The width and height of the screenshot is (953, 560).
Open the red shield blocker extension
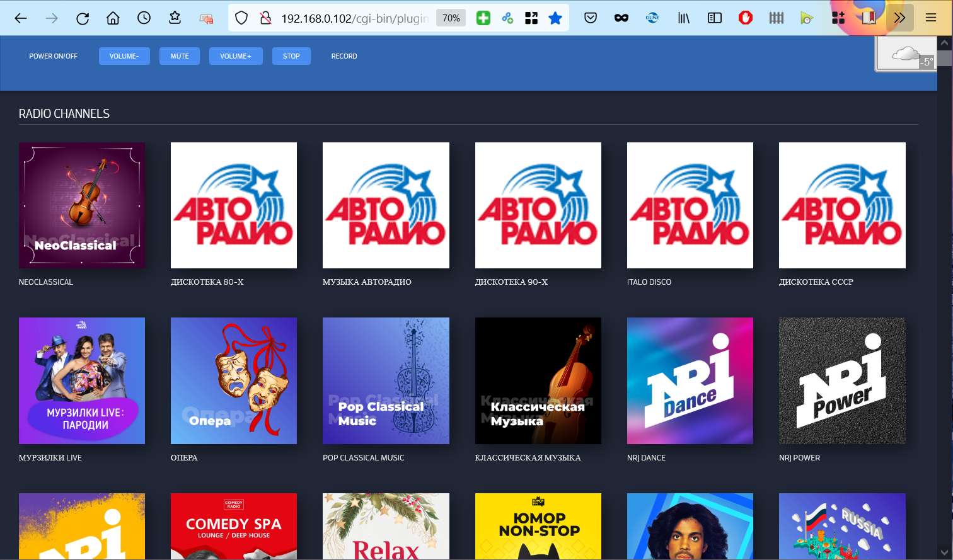(746, 18)
